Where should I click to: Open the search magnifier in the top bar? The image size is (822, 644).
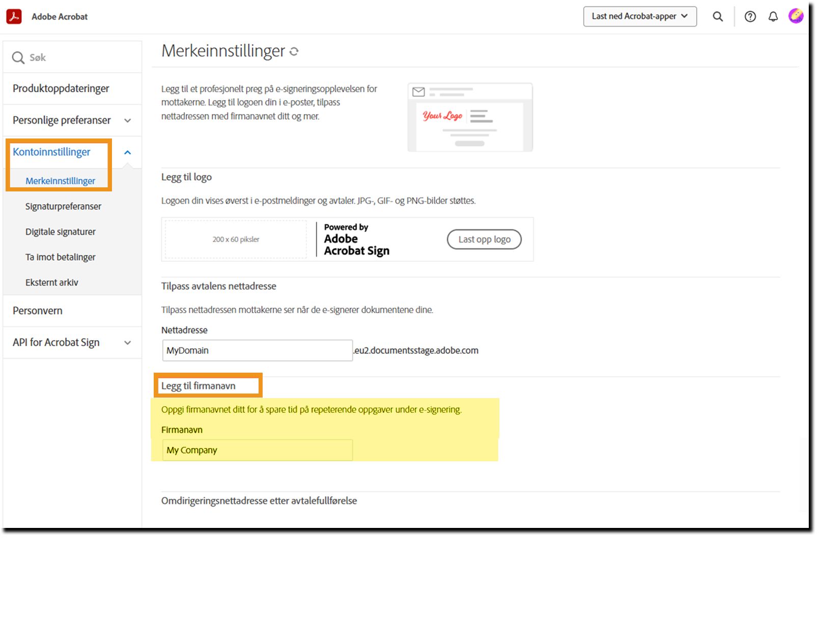[x=718, y=16]
